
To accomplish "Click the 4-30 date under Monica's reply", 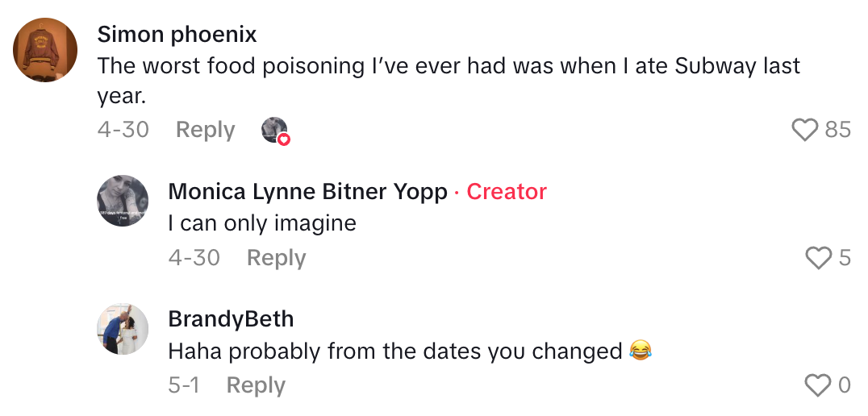I will click(194, 258).
